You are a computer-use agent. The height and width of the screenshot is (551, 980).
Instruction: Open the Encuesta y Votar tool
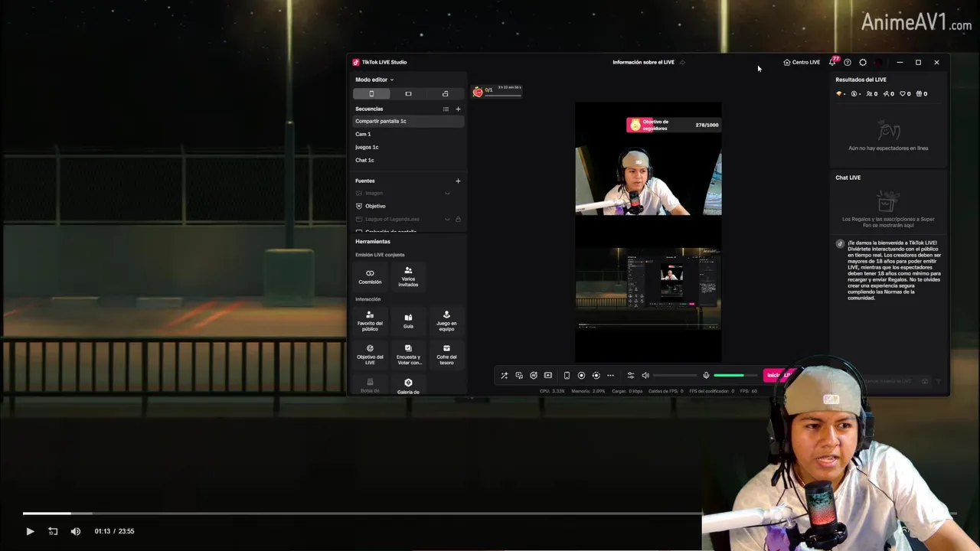click(x=408, y=354)
